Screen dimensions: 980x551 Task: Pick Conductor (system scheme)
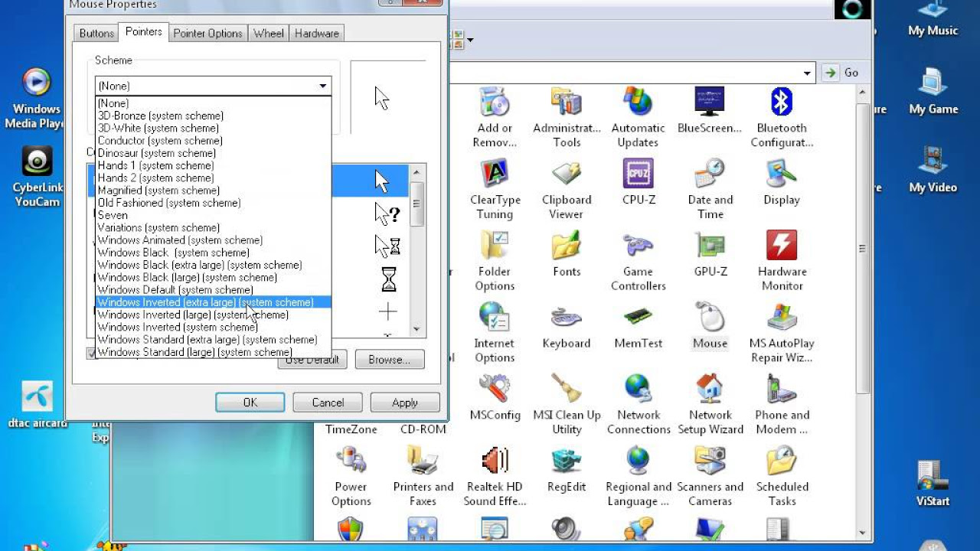click(214, 141)
